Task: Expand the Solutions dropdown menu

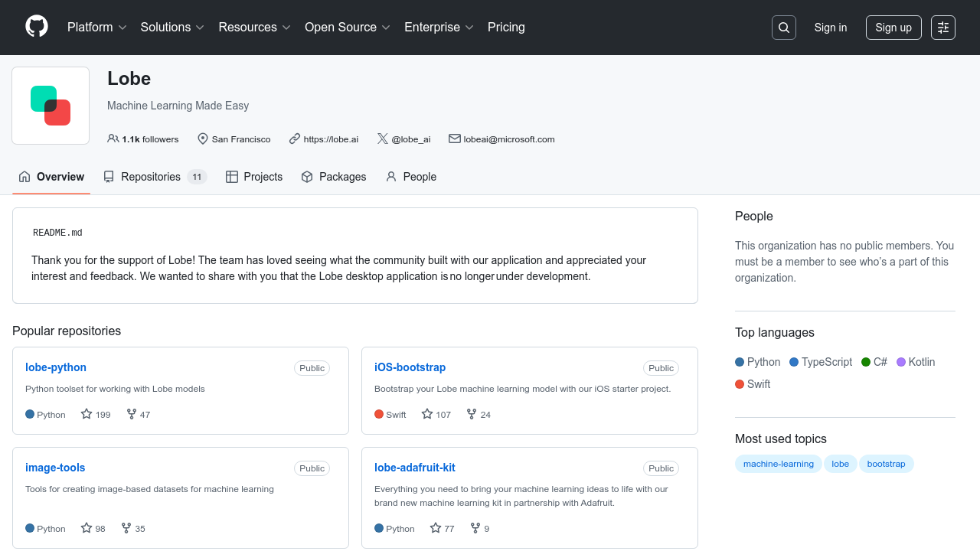Action: point(172,28)
